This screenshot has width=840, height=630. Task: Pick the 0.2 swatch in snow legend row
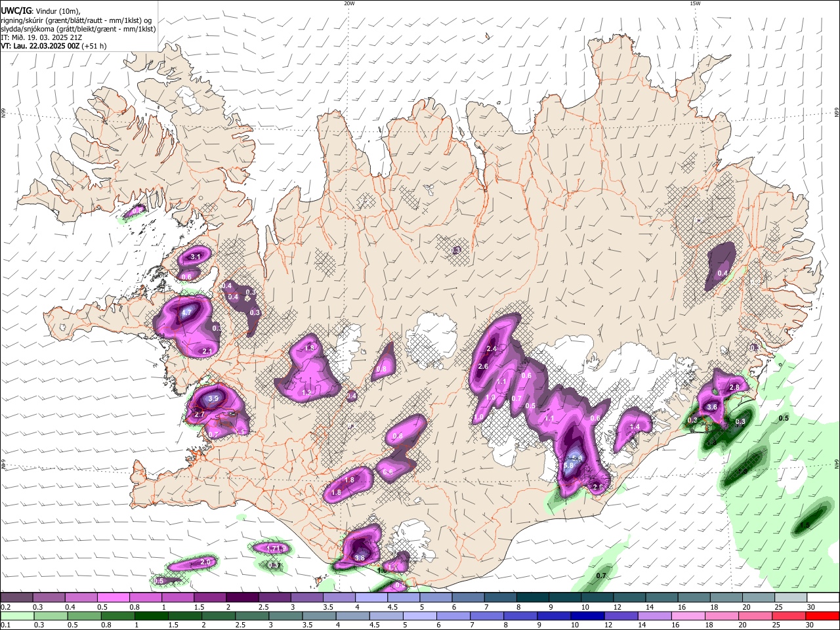click(x=16, y=597)
